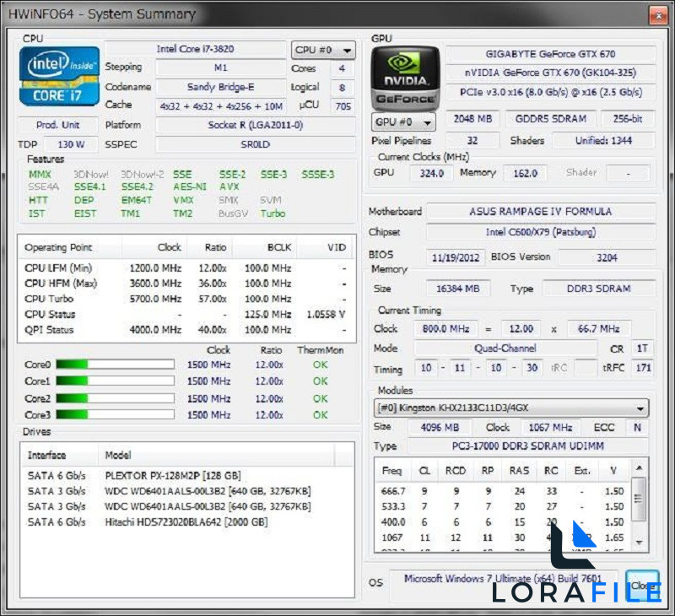Click the 130 W TDP field

(71, 144)
